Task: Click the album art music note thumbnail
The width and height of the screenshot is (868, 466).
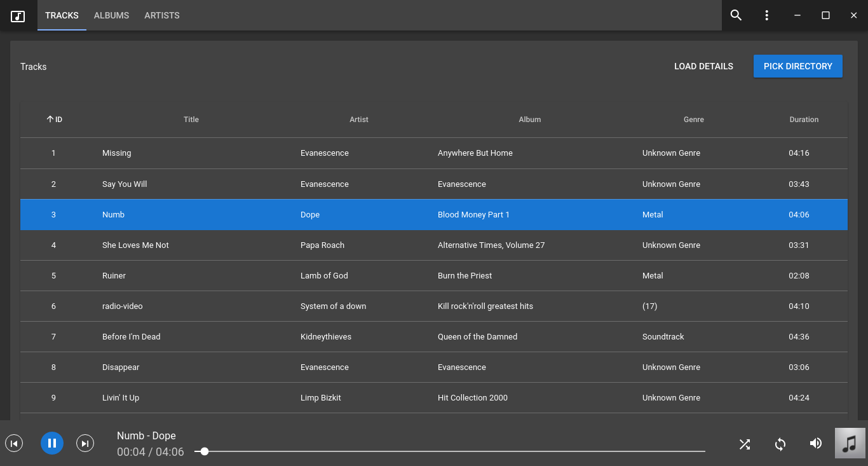Action: 850,443
